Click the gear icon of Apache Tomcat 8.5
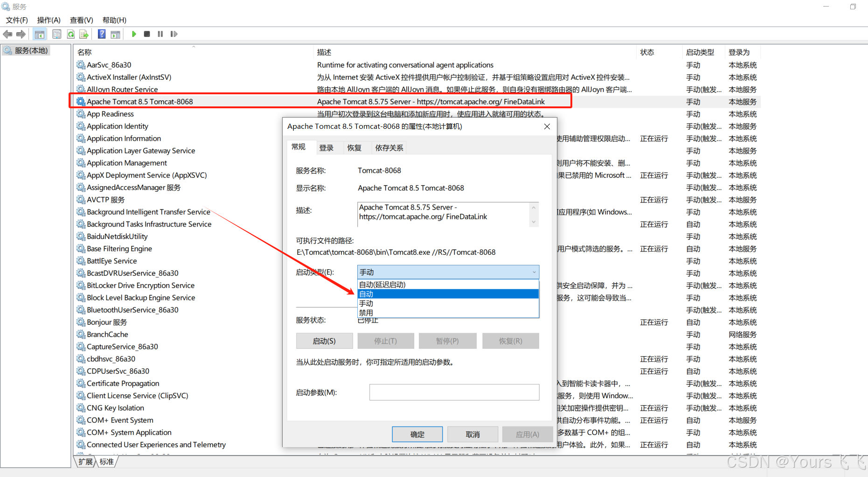Viewport: 868px width, 477px height. click(81, 102)
